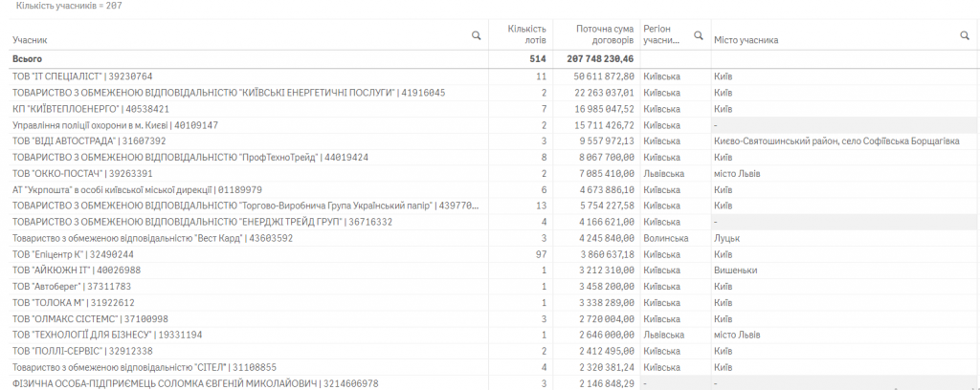980x390 pixels.
Task: Open search in the Місто учасника column
Action: [x=965, y=35]
